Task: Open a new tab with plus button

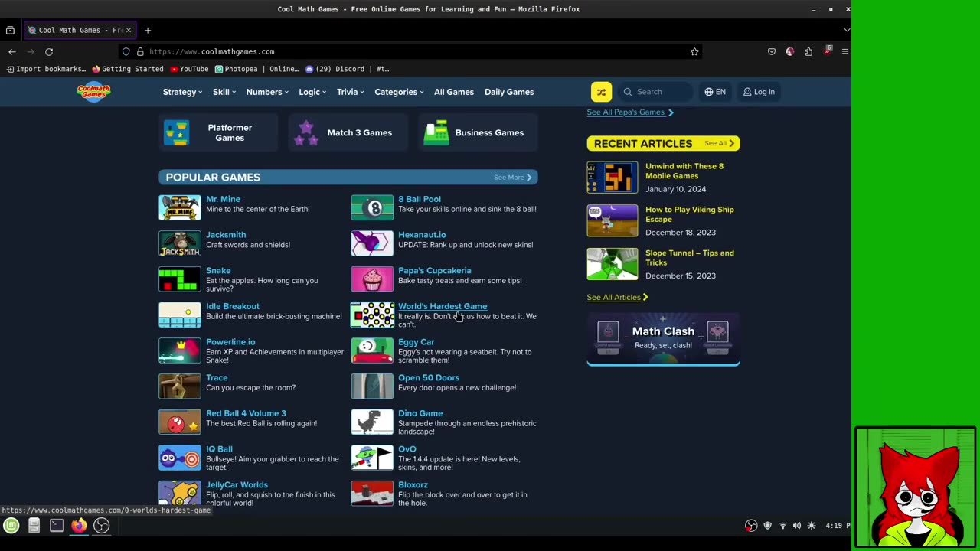Action: (x=148, y=30)
